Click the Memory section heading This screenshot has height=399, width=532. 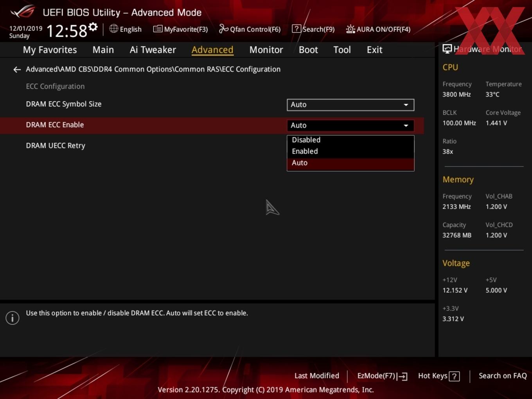[x=458, y=180]
